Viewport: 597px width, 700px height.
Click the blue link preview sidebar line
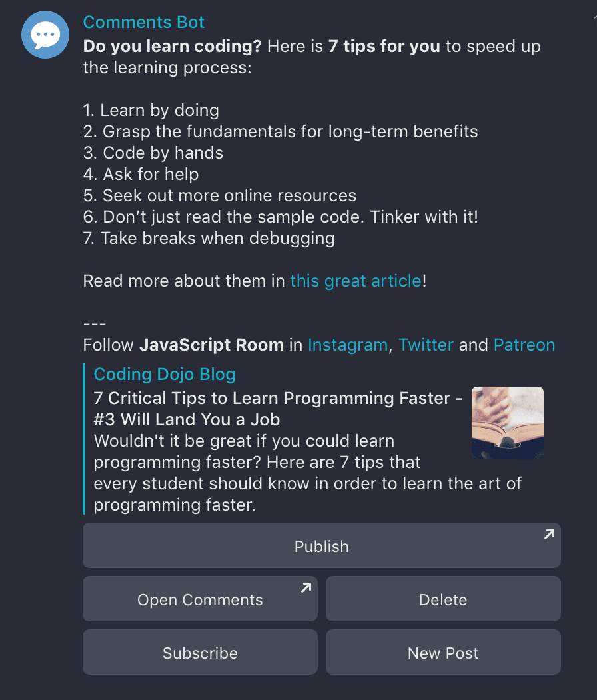point(84,439)
